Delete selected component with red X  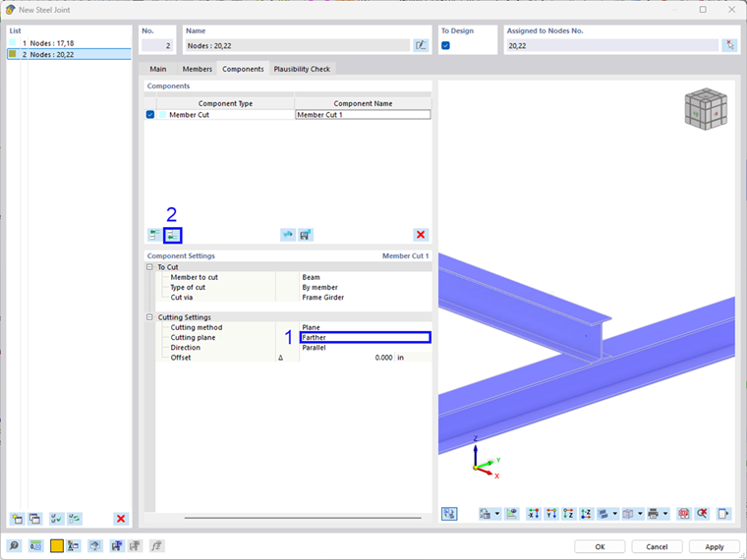421,235
